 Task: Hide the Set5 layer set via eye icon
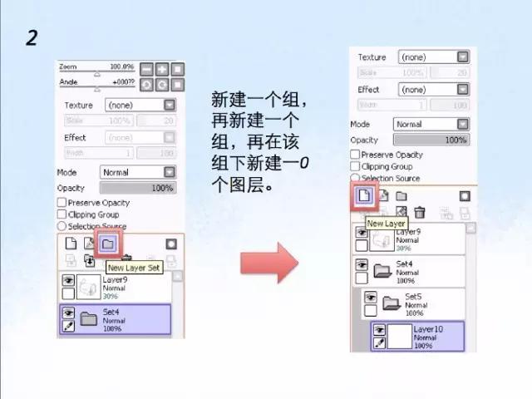(371, 298)
